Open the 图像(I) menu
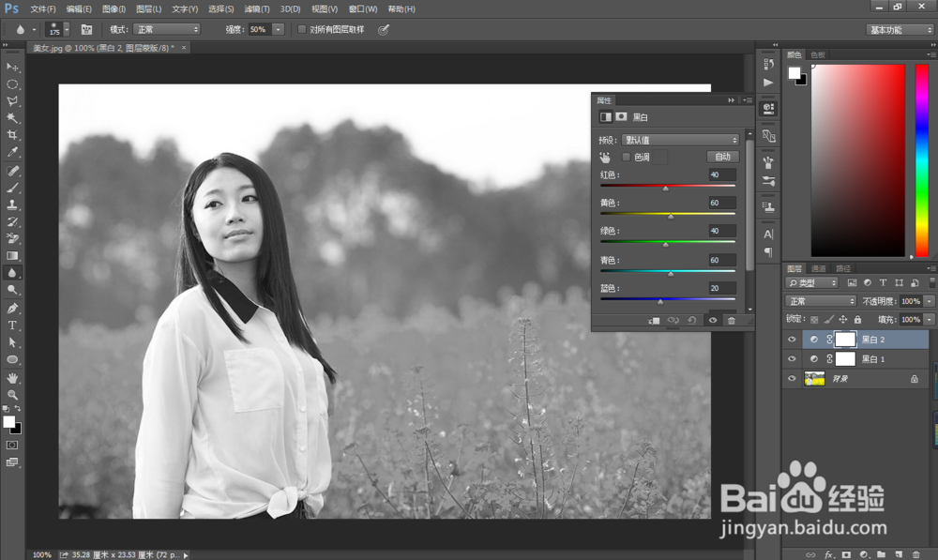Viewport: 938px width, 560px height. pos(113,9)
